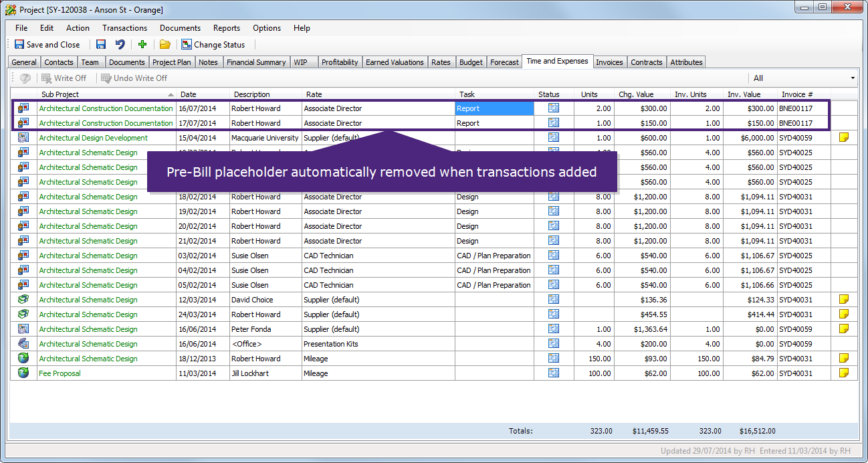Click the row icon for Presentation Kits entry

[x=23, y=344]
